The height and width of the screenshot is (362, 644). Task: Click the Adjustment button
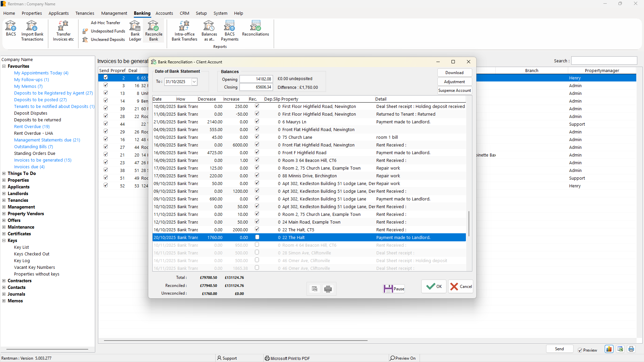454,81
